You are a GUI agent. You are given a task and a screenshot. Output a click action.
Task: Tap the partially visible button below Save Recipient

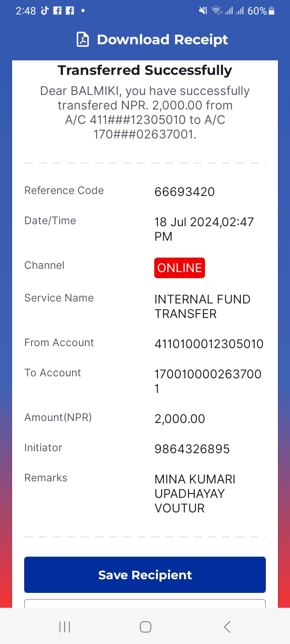(x=145, y=603)
